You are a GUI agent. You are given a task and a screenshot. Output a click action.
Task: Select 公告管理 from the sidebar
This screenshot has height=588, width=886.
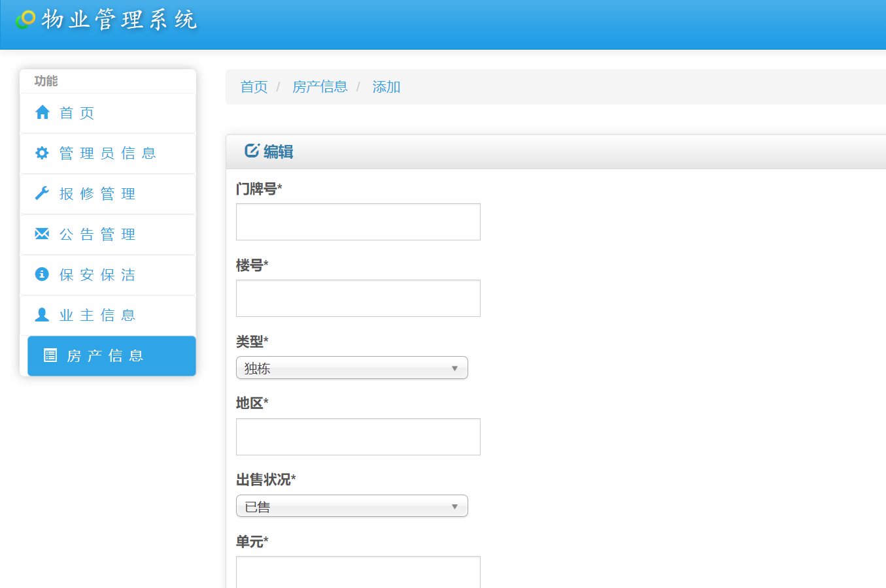click(108, 235)
